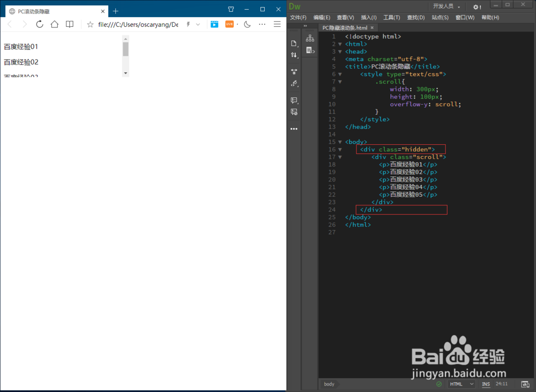Viewport: 536px width, 392px height.
Task: Select the body tag in tag selector
Action: 329,384
